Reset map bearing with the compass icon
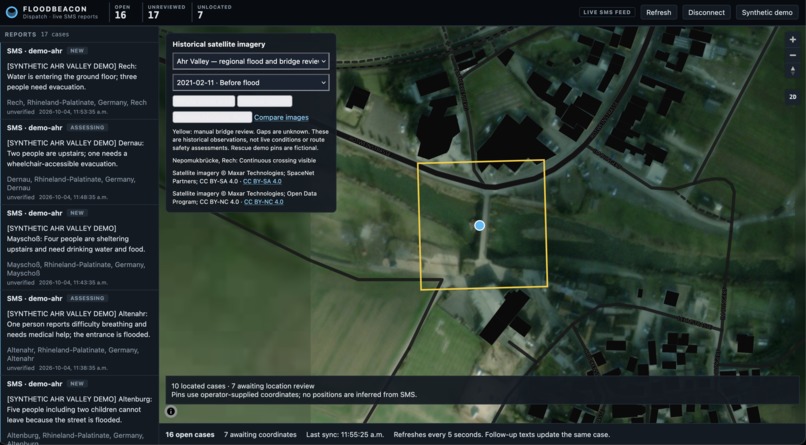The height and width of the screenshot is (445, 806). click(793, 71)
